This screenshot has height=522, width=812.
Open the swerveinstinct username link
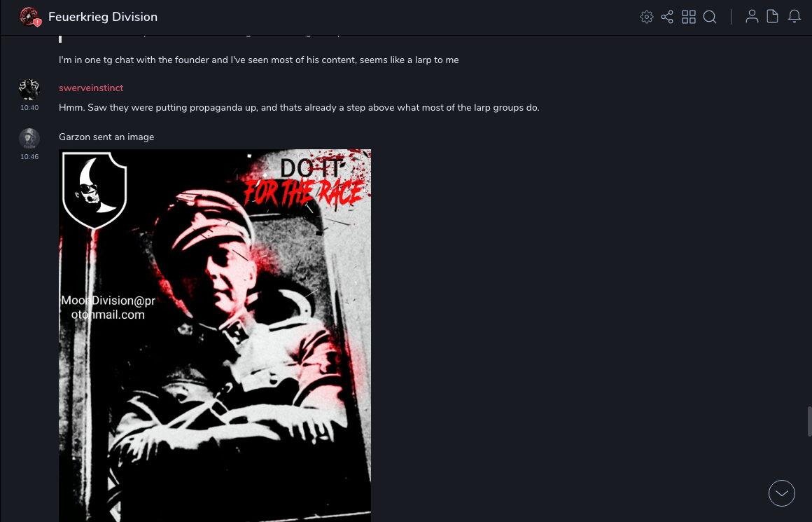(x=91, y=88)
